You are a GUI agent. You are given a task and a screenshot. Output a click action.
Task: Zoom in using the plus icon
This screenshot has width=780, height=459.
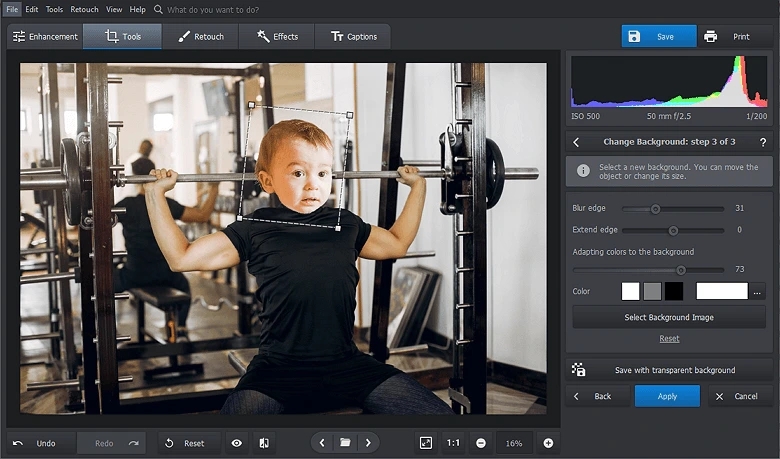[548, 443]
